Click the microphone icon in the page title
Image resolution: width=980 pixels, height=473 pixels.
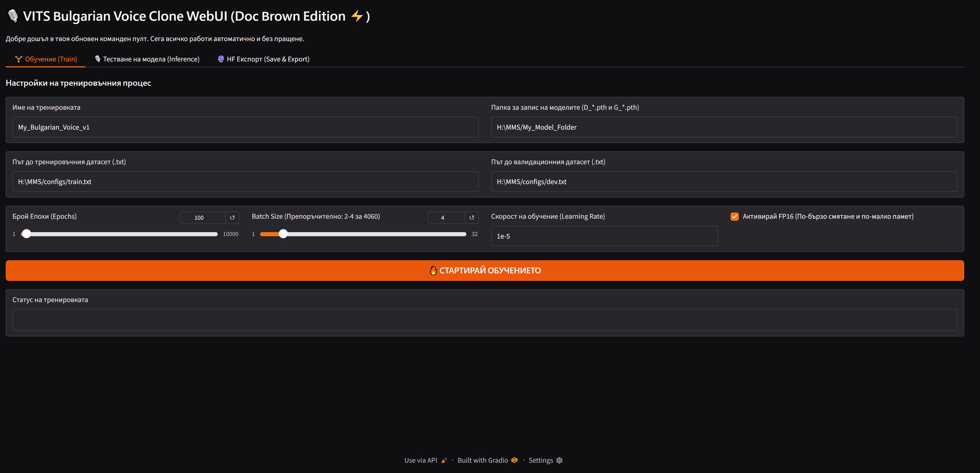13,16
